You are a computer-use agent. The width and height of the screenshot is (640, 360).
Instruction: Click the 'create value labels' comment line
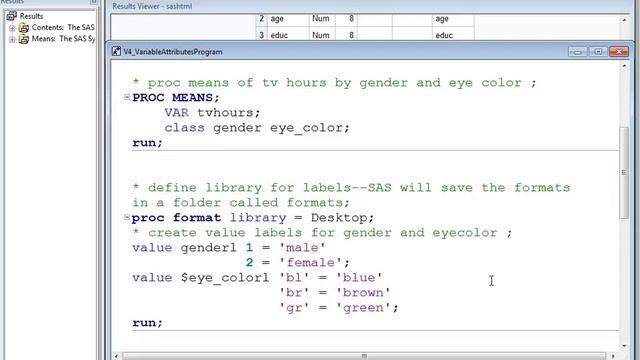(322, 233)
